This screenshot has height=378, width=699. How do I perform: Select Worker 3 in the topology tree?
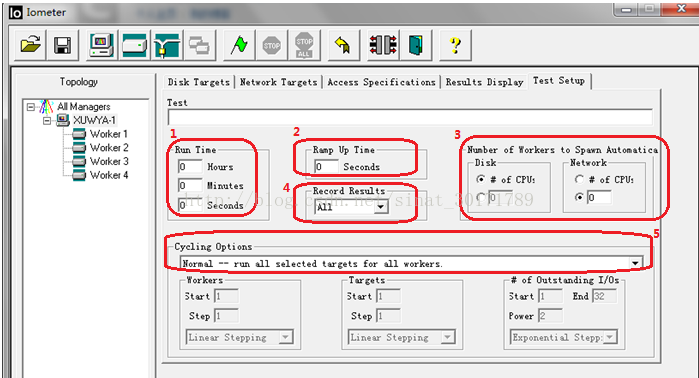tap(109, 161)
